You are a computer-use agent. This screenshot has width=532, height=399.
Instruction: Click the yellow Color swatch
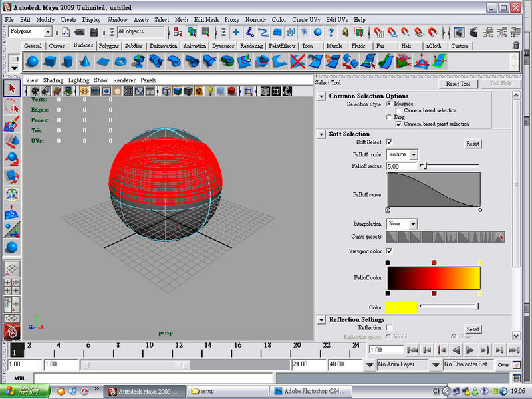click(x=402, y=307)
